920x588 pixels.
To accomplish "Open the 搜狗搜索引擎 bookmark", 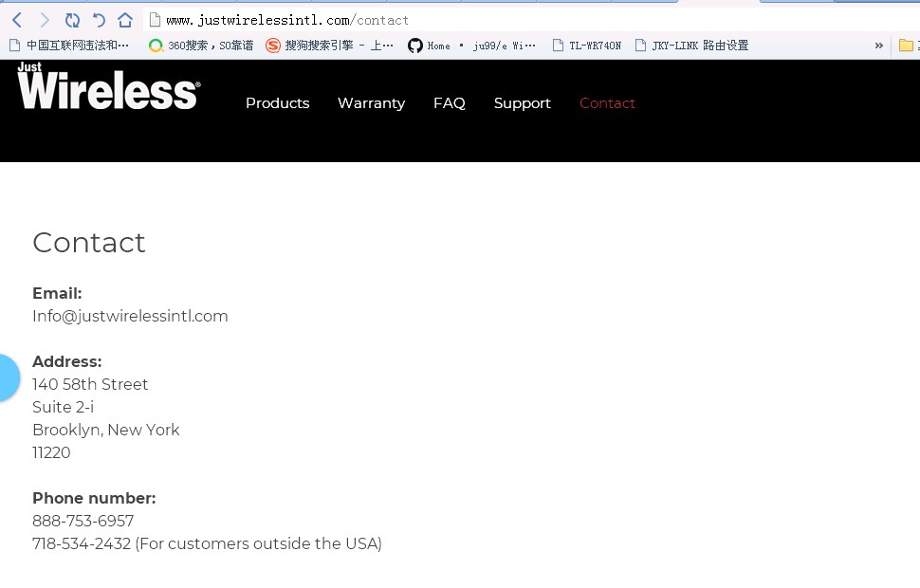I will click(329, 46).
